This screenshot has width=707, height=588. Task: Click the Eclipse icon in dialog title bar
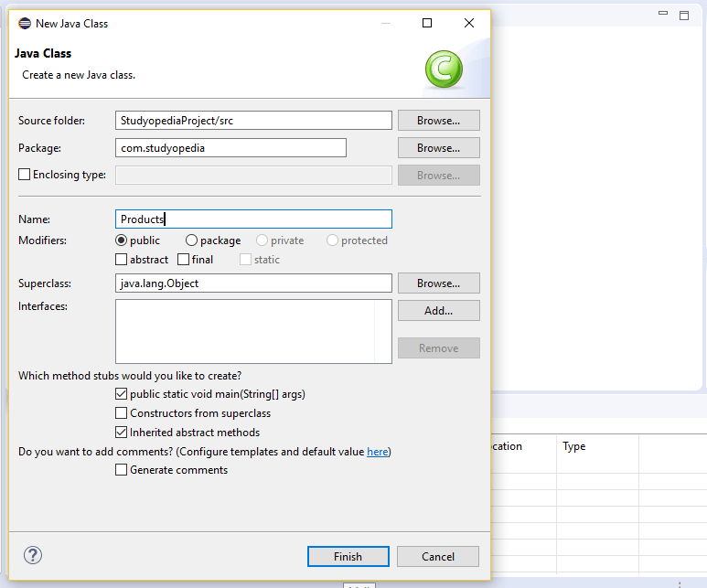pos(25,24)
